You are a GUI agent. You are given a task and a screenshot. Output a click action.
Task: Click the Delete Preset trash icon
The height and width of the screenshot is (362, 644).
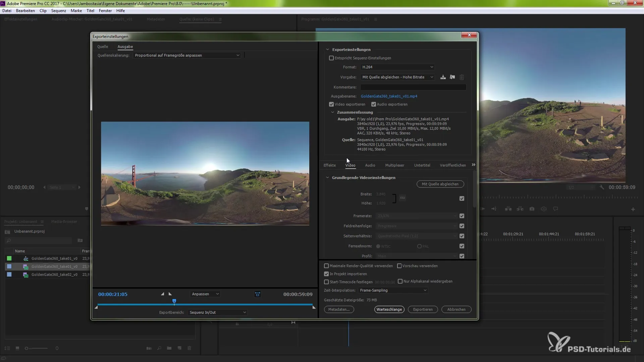[462, 77]
